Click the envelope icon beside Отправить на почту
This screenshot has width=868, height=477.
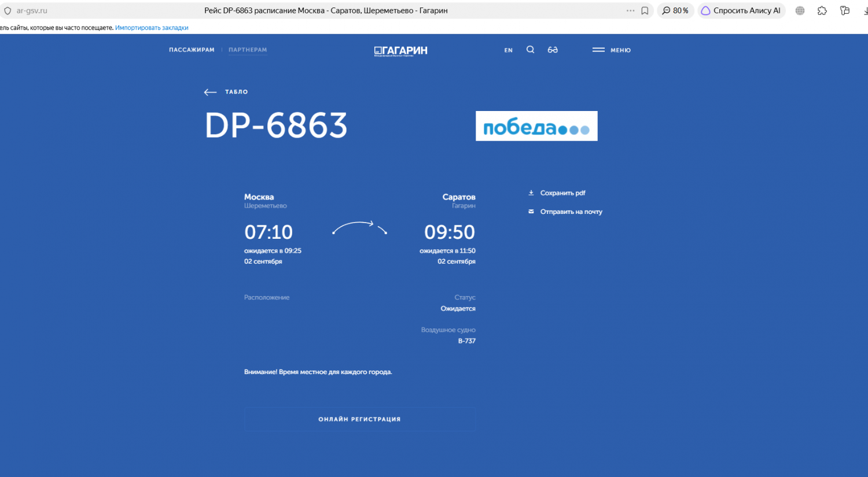[531, 212]
